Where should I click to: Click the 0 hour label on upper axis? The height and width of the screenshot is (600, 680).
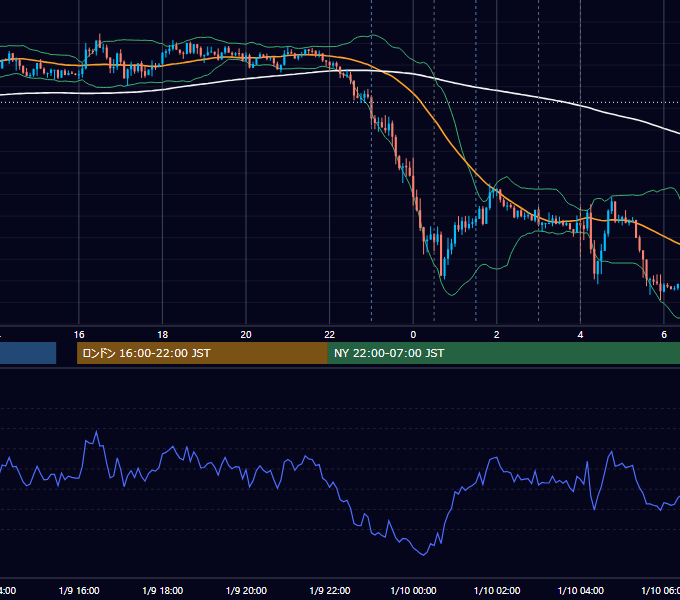point(413,334)
